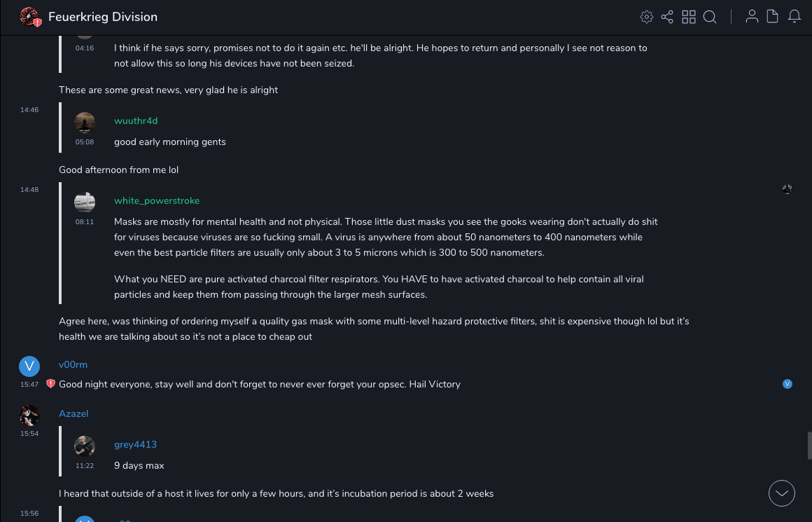Viewport: 812px width, 522px height.
Task: Click the chat timeline scrollbar thumb
Action: tap(810, 445)
